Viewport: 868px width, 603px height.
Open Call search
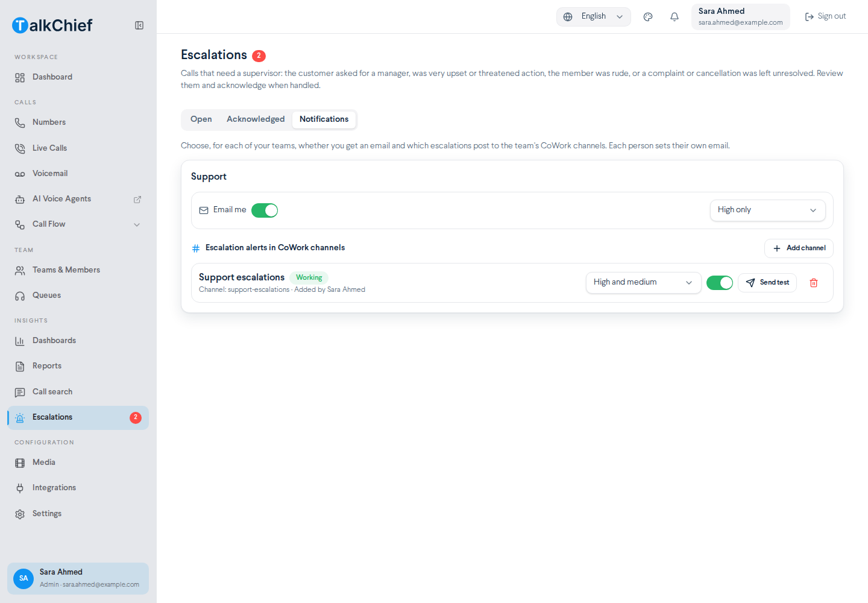tap(78, 392)
